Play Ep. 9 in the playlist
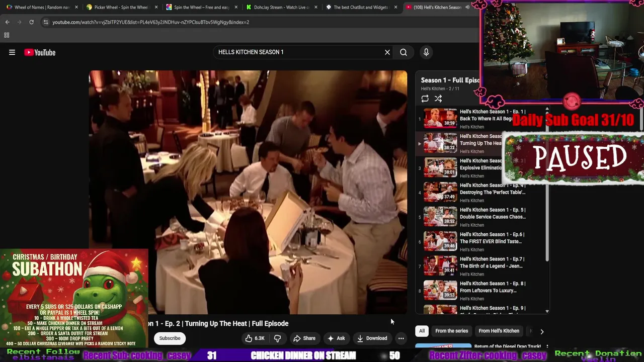This screenshot has height=362, width=644. [x=480, y=309]
